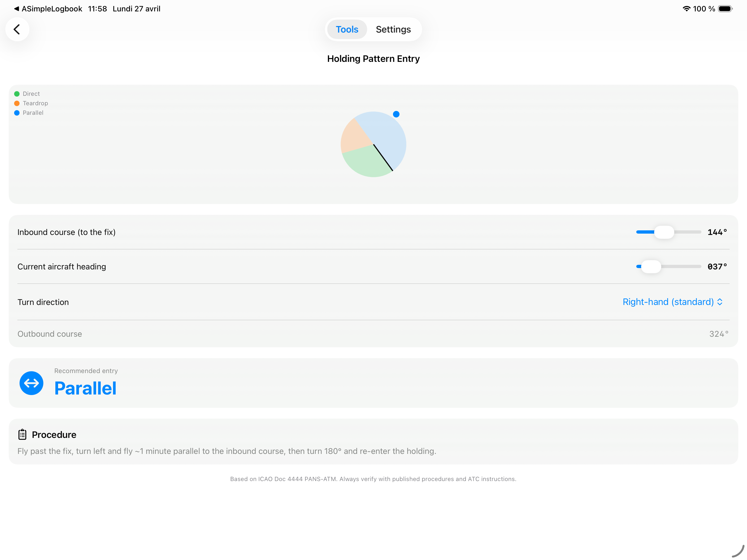Click the Parallel entry double-arrow icon

pos(31,383)
